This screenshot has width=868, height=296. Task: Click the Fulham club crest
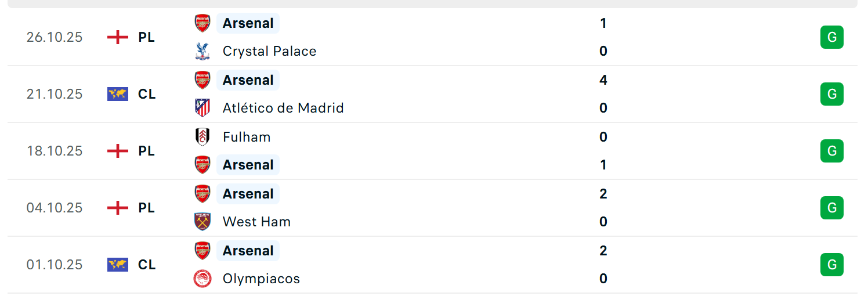(x=202, y=137)
